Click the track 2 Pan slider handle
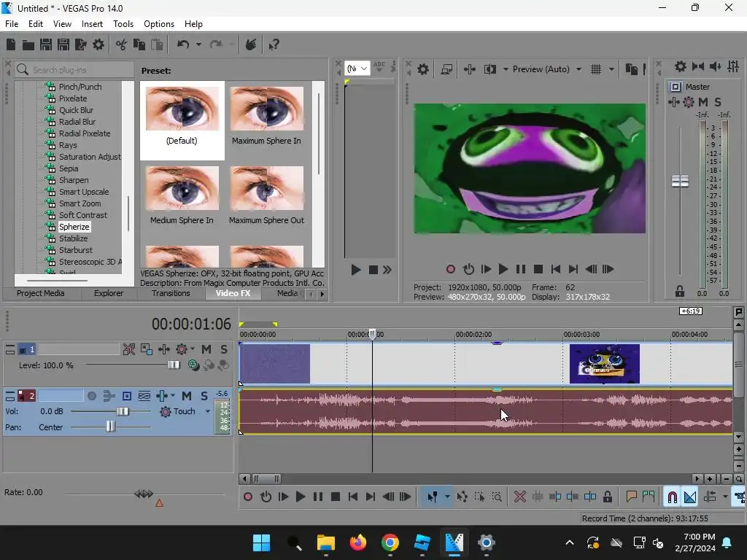 [111, 426]
